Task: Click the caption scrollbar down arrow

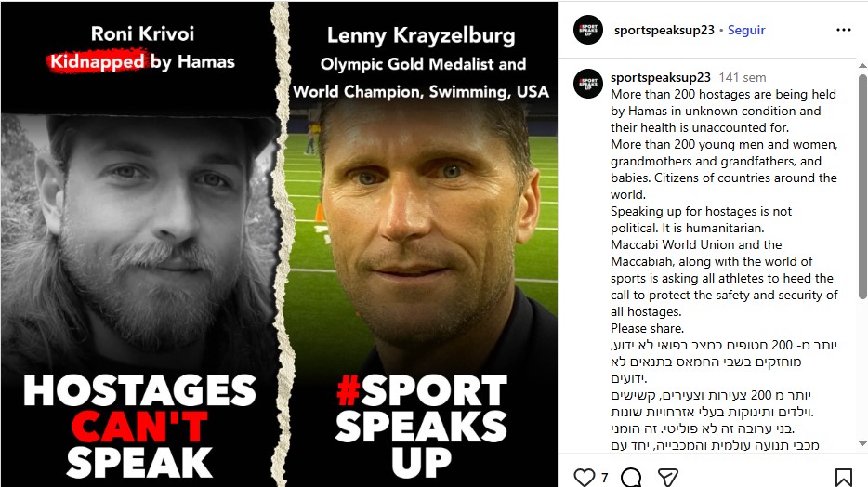Action: (x=862, y=444)
